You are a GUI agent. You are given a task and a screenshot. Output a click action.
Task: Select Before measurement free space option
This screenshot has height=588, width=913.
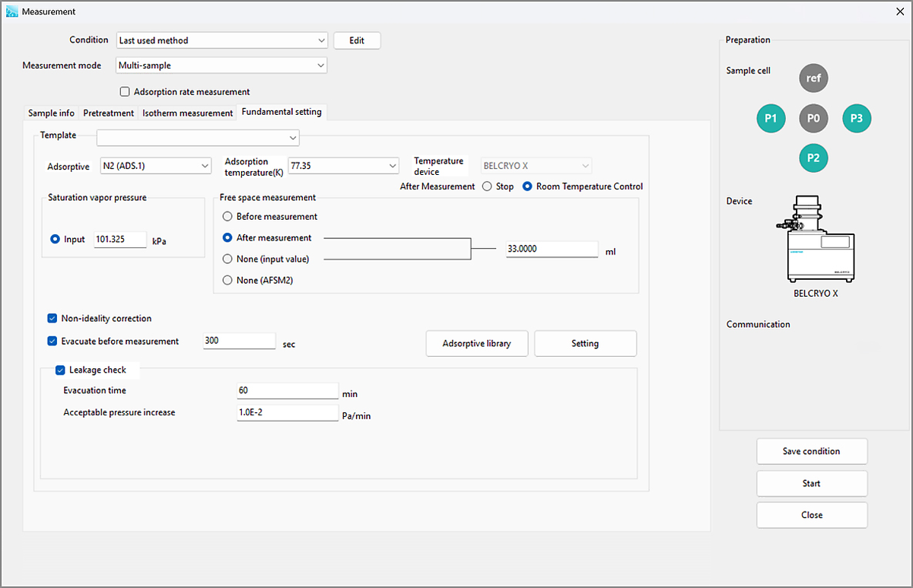click(227, 217)
